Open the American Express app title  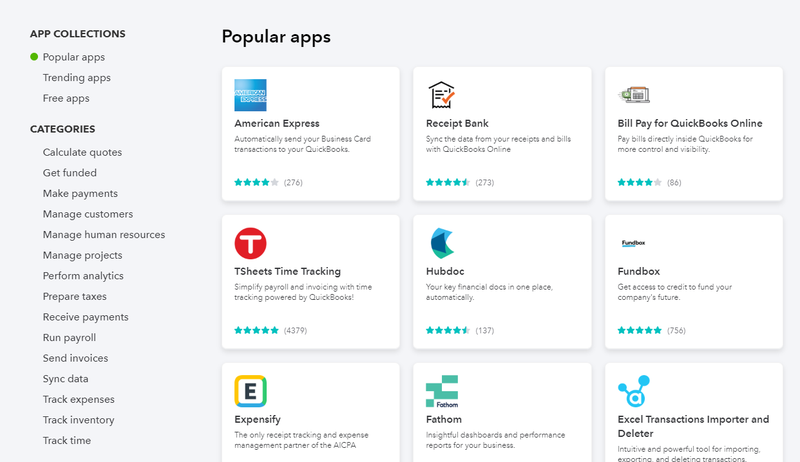(277, 123)
